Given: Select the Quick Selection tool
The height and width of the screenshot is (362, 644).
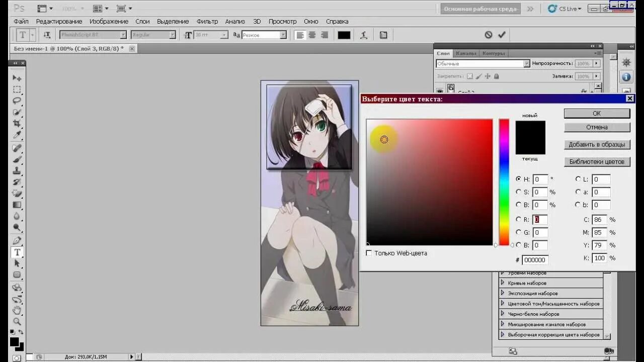Looking at the screenshot, I should pos(17,112).
